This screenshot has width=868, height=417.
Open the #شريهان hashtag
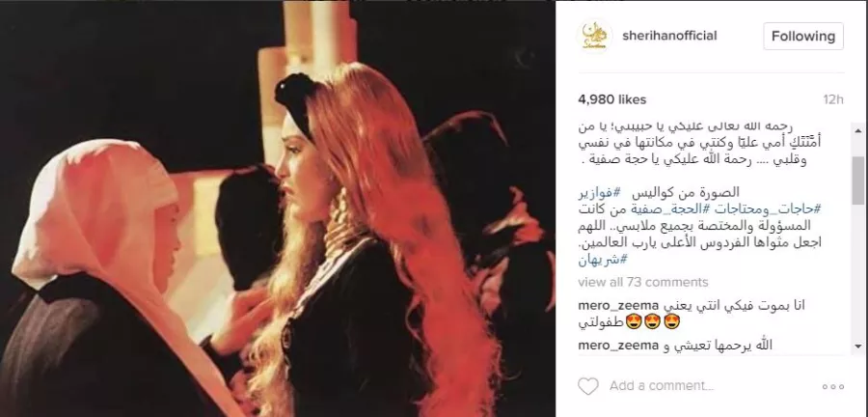point(603,259)
